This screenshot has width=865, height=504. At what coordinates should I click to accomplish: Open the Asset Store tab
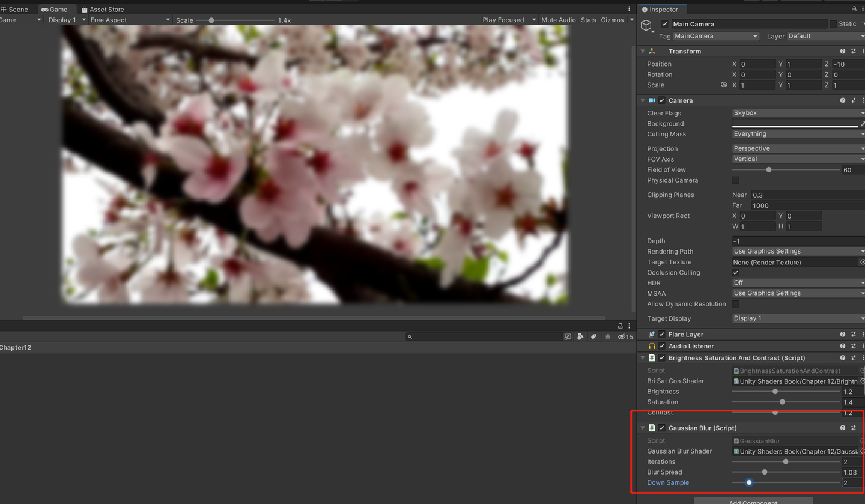click(x=103, y=10)
